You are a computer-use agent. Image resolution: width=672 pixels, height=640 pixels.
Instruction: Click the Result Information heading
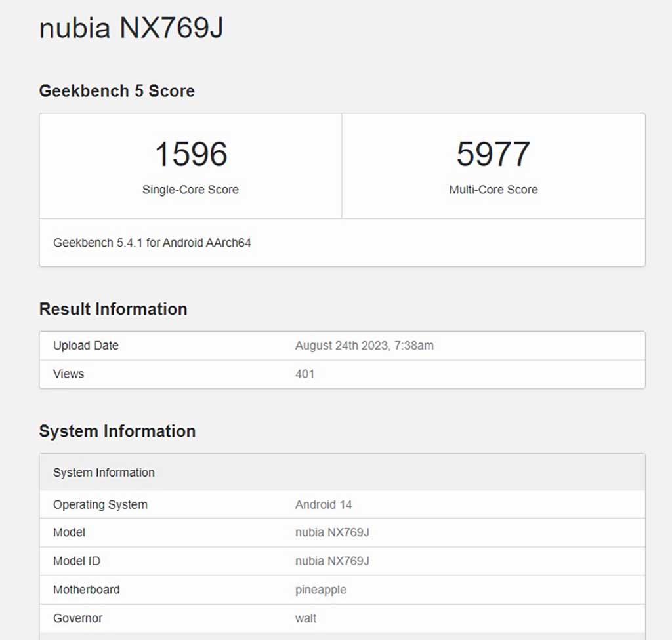[x=113, y=309]
